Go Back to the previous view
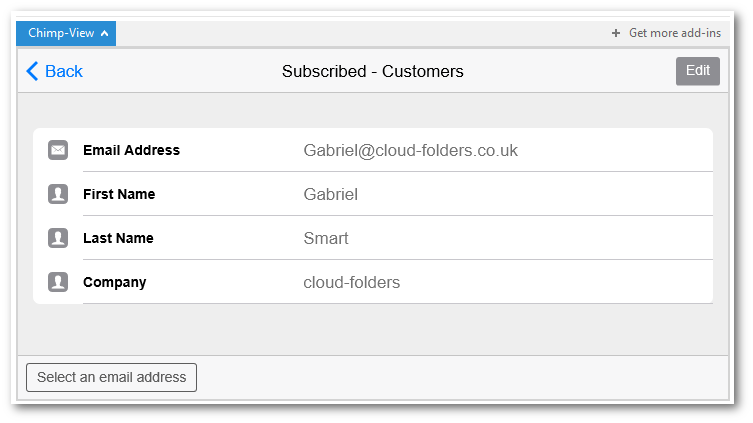 click(54, 71)
